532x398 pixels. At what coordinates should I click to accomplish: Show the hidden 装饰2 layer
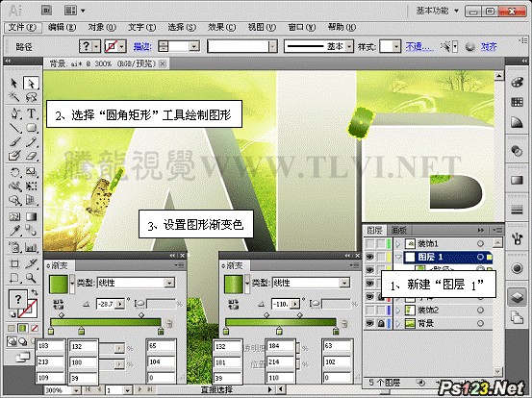point(369,311)
